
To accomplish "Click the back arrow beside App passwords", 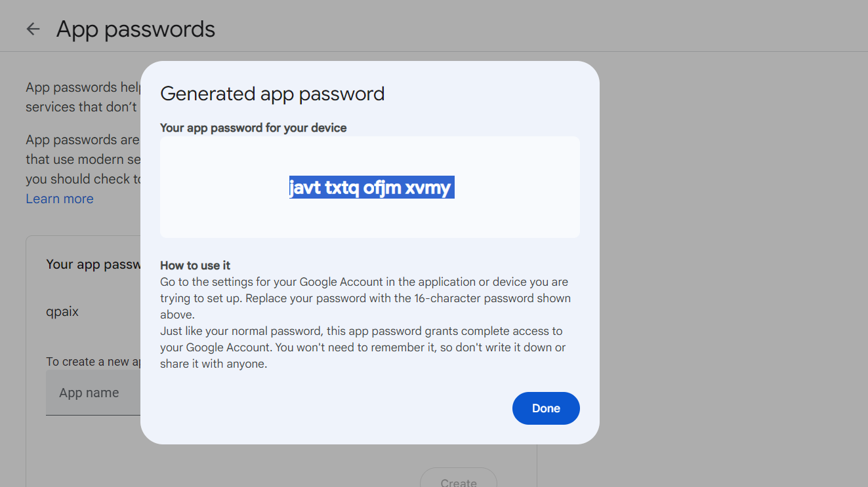I will coord(33,29).
